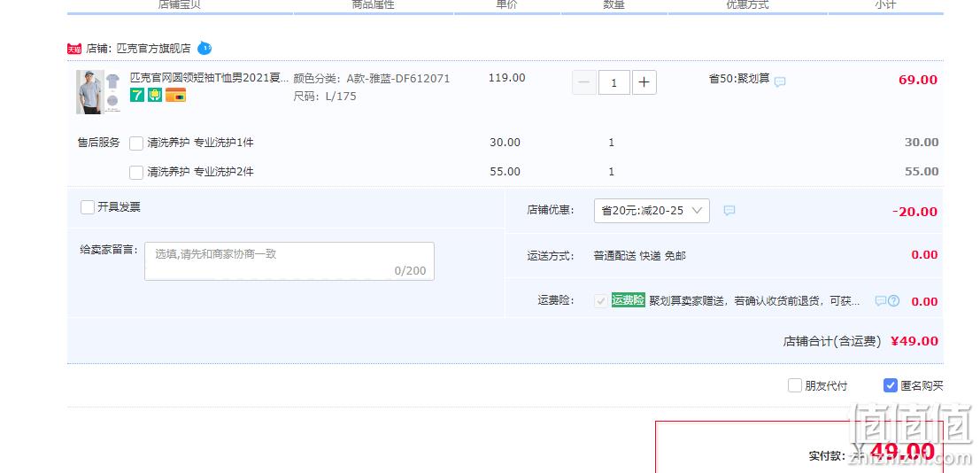Click the Tmall logo icon beside the store name

[74, 48]
